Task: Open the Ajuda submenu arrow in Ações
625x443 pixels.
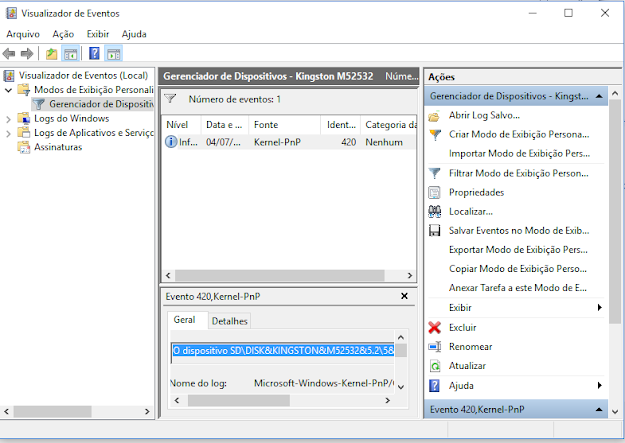Action: 599,385
